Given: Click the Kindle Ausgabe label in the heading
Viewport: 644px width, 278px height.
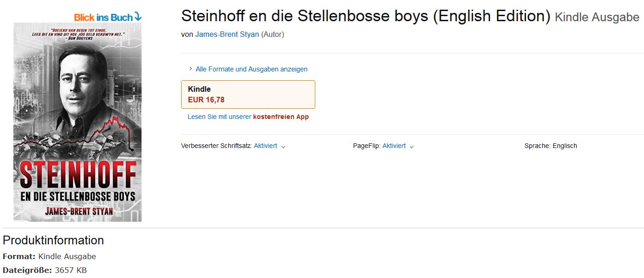Looking at the screenshot, I should coord(597,18).
